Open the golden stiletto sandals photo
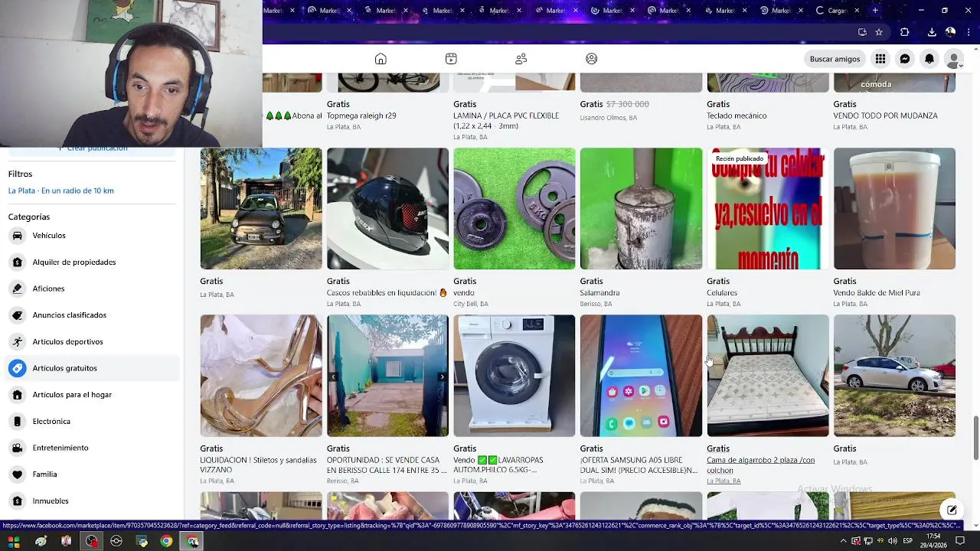Viewport: 980px width, 551px height. (261, 376)
